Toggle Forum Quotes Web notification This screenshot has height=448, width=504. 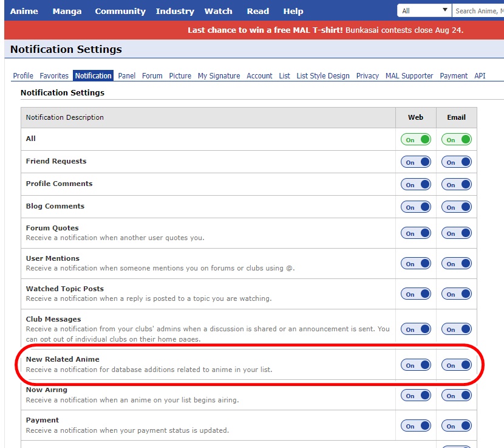415,233
